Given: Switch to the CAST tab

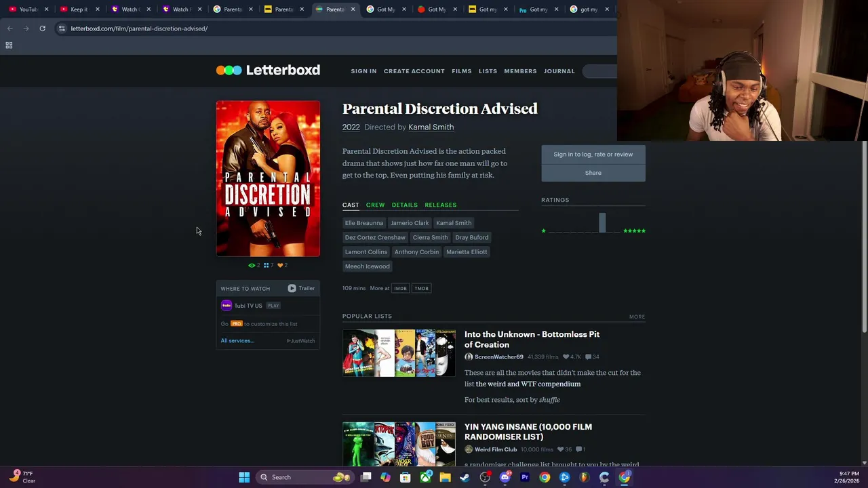Looking at the screenshot, I should click(x=351, y=205).
